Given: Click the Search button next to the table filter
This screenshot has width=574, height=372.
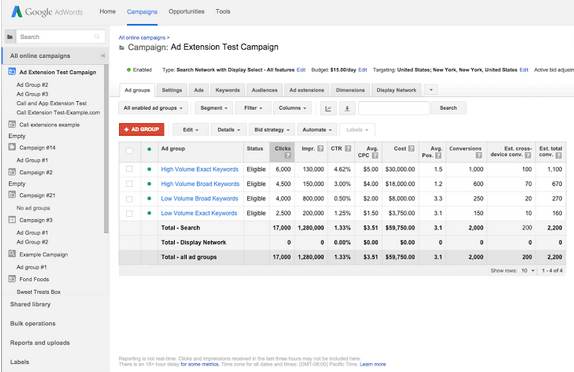Looking at the screenshot, I should point(448,108).
